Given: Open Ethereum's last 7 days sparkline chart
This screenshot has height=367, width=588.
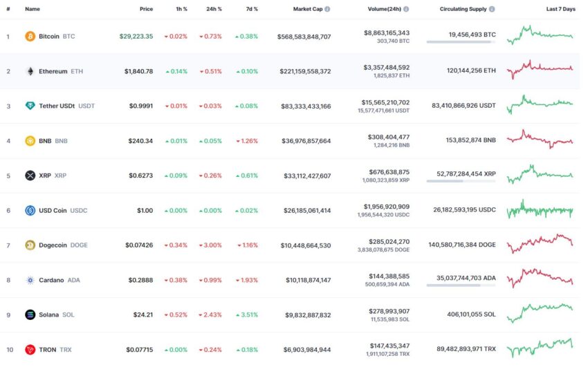Looking at the screenshot, I should tap(540, 69).
